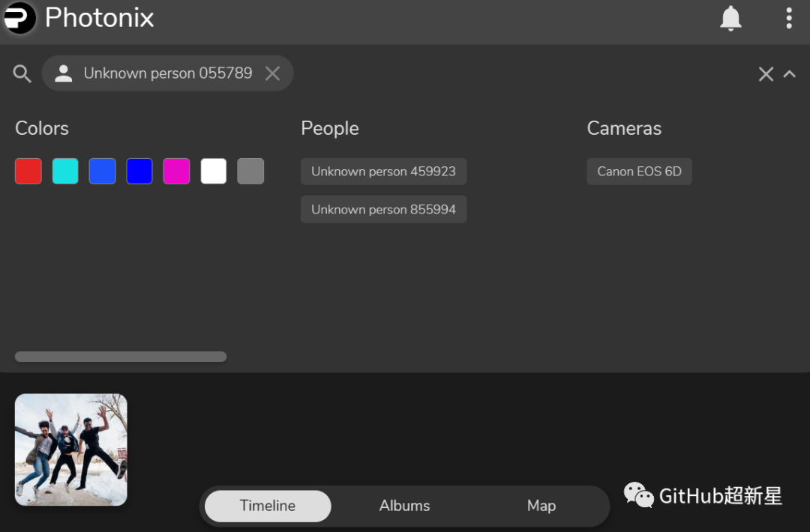Open the Map tab
Viewport: 810px width, 532px height.
(x=541, y=506)
